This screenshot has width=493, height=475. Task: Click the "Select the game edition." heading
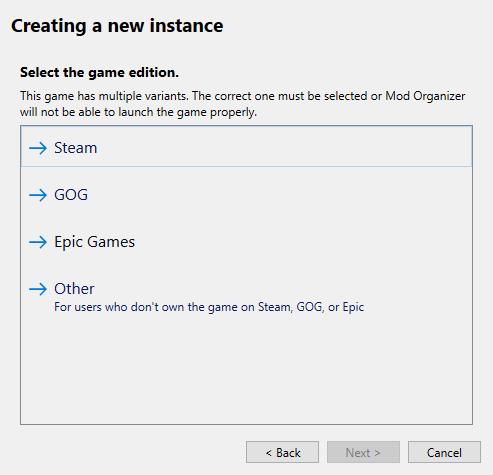[x=99, y=72]
